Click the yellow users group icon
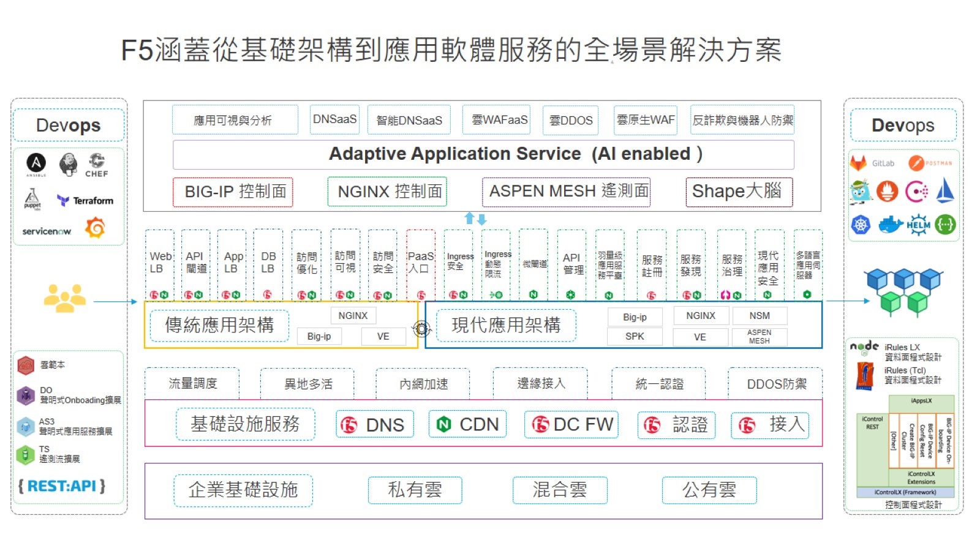 point(64,298)
